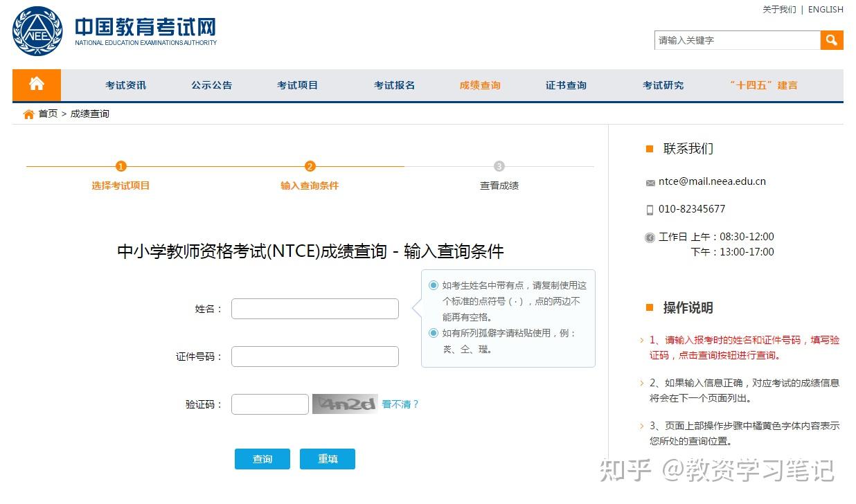Open 公示公告 menu
Image resolution: width=856 pixels, height=504 pixels.
click(x=212, y=85)
